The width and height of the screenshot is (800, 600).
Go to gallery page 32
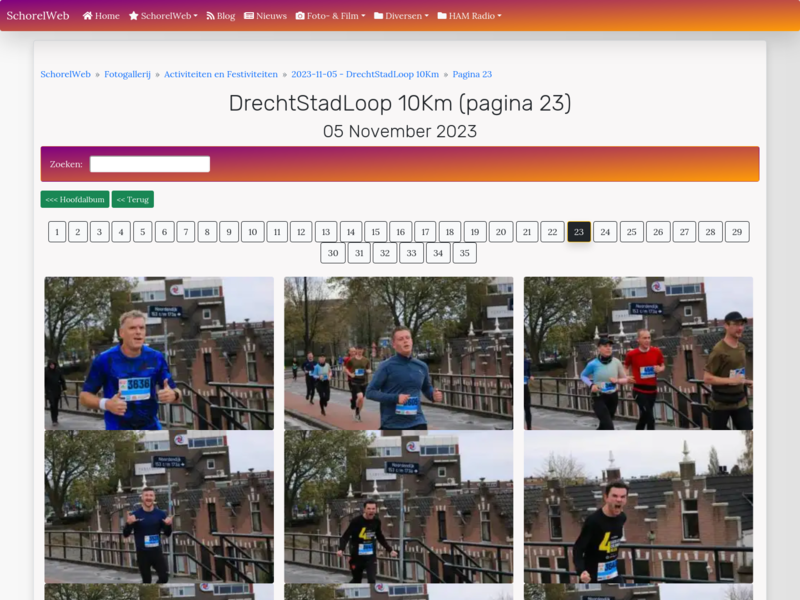click(385, 253)
